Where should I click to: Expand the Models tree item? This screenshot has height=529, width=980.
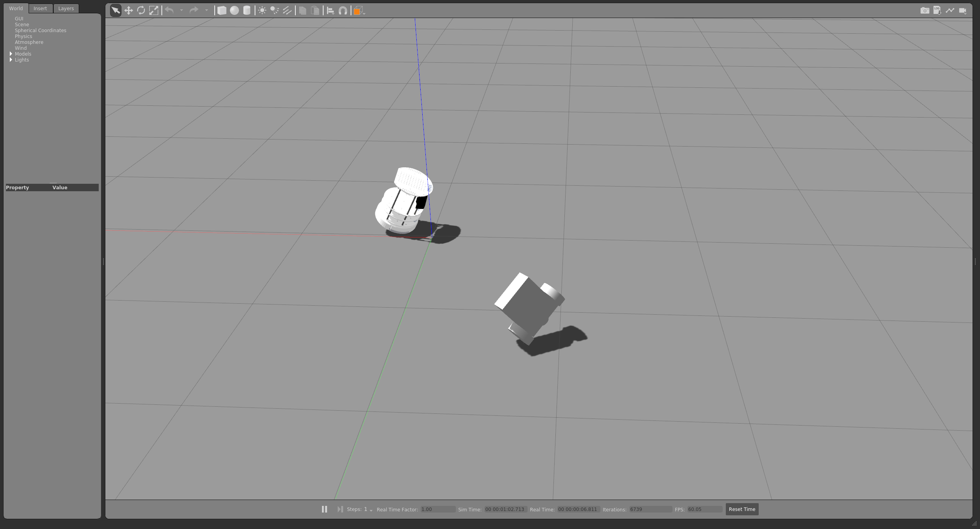(x=11, y=54)
